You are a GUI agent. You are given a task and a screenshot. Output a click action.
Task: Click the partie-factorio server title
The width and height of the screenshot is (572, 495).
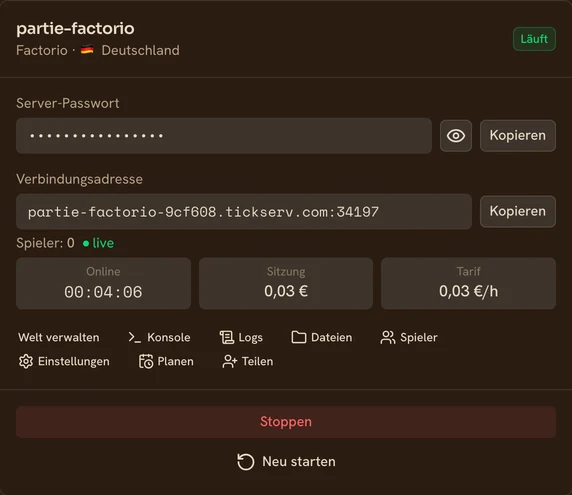[76, 28]
